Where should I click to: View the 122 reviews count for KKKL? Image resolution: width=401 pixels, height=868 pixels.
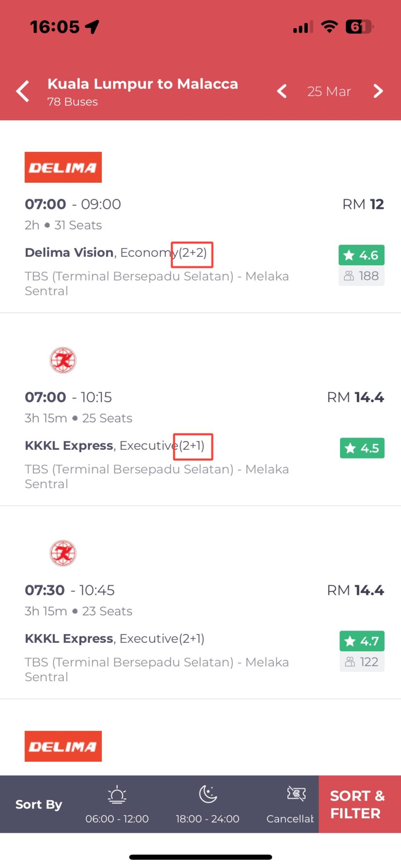(362, 662)
